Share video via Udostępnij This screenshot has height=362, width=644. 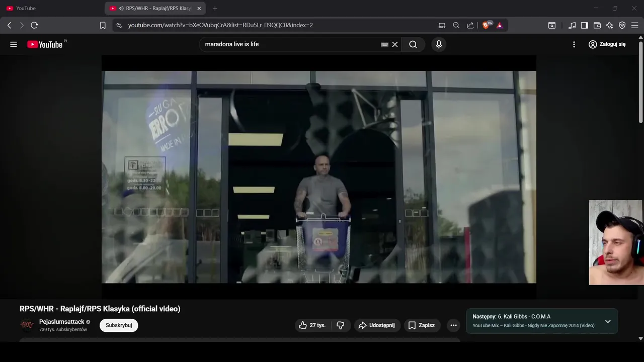tap(377, 325)
